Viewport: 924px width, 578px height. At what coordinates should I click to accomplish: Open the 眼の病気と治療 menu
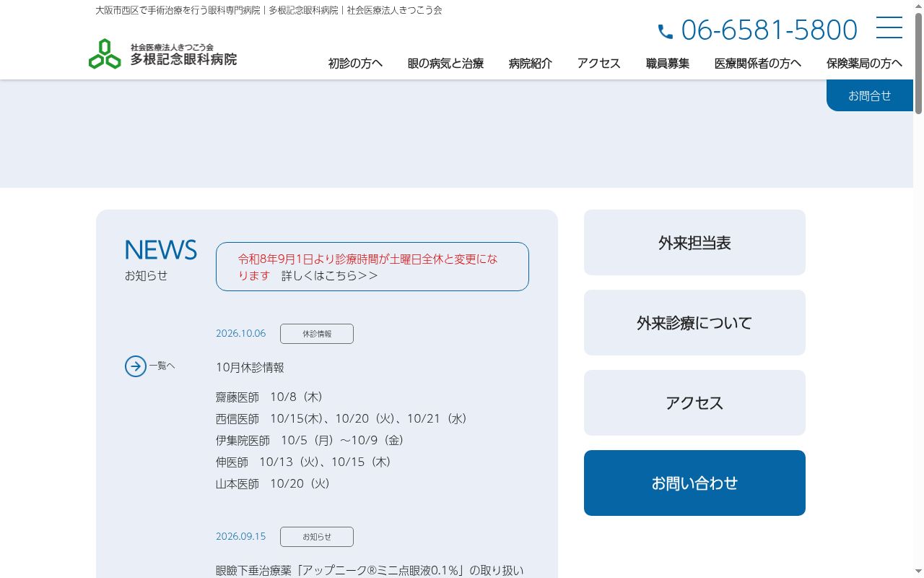point(445,64)
